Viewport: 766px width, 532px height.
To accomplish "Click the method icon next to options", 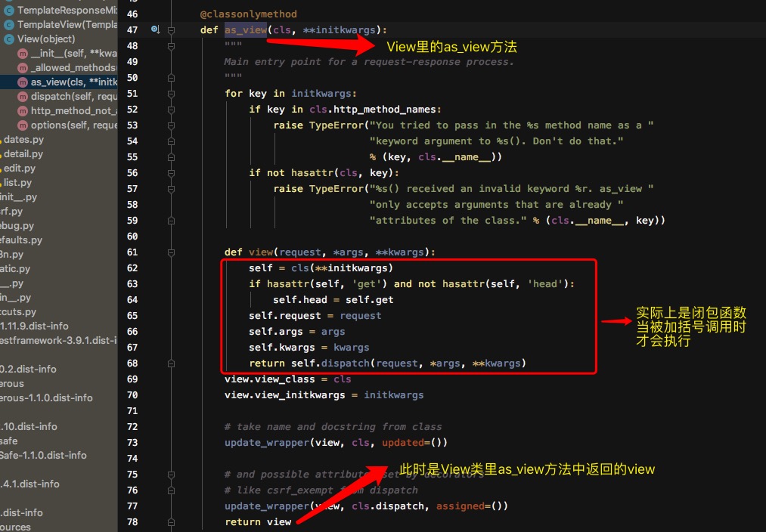I will point(24,124).
